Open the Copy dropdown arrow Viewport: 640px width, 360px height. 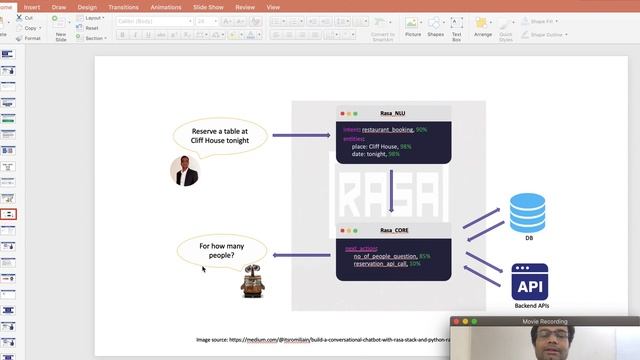[x=40, y=28]
